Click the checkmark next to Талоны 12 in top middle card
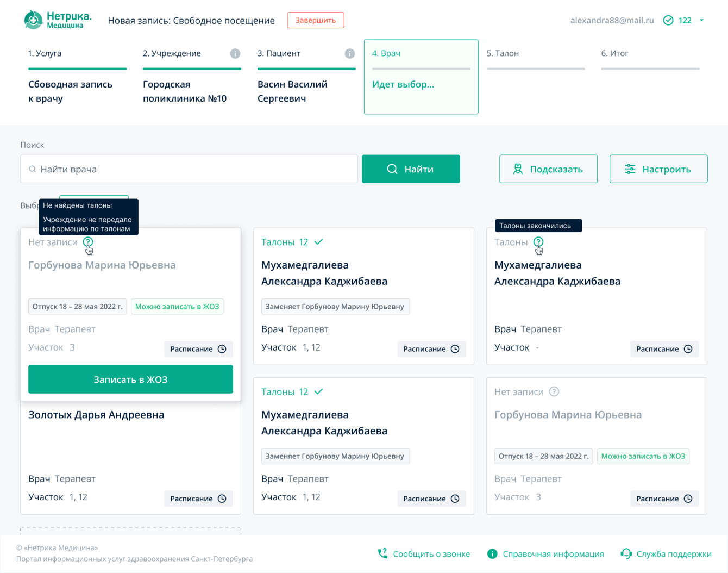The image size is (728, 573). [319, 242]
